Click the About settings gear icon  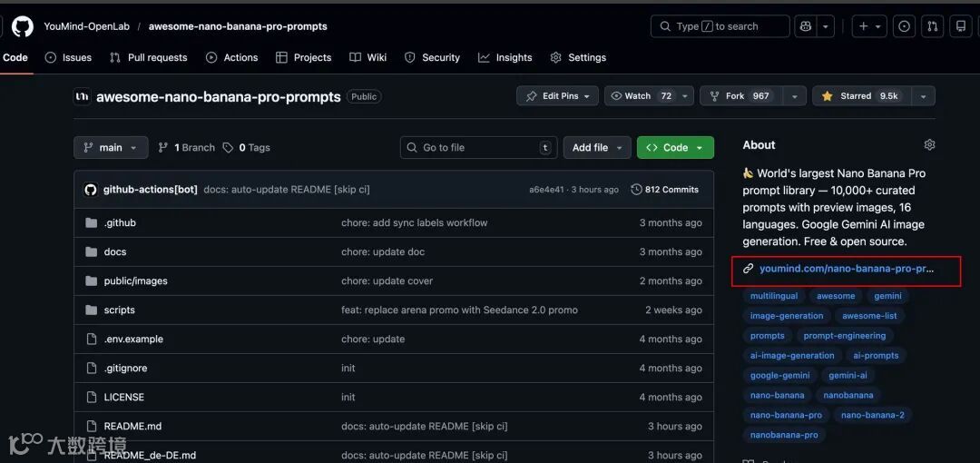(929, 145)
